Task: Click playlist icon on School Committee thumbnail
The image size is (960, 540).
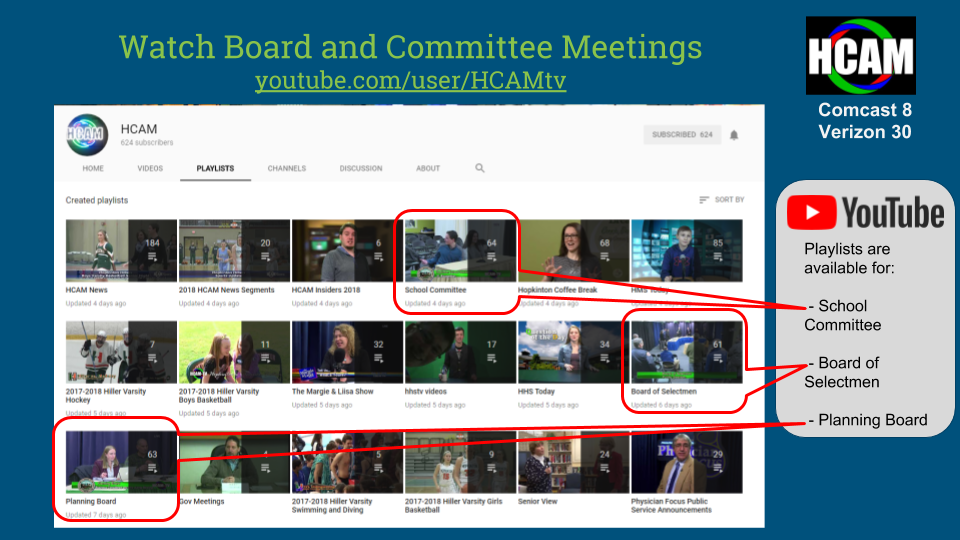Action: 491,258
